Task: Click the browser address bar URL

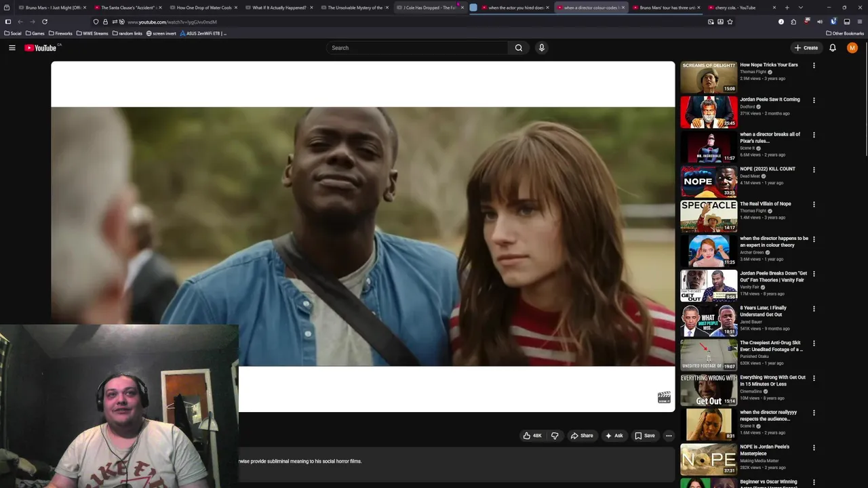Action: pyautogui.click(x=172, y=22)
